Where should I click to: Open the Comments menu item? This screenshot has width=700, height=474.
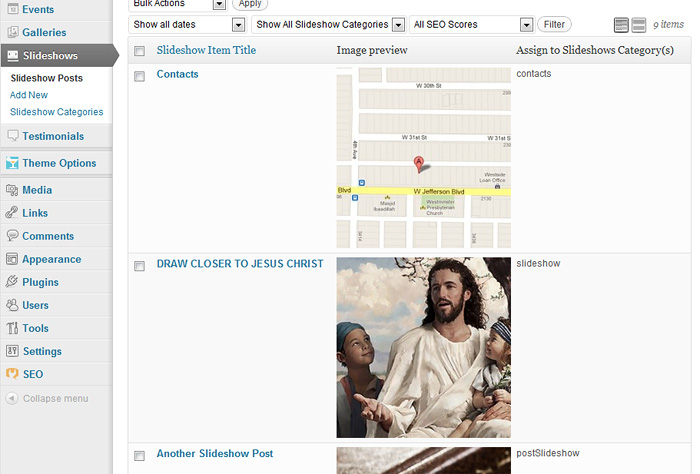pos(48,236)
